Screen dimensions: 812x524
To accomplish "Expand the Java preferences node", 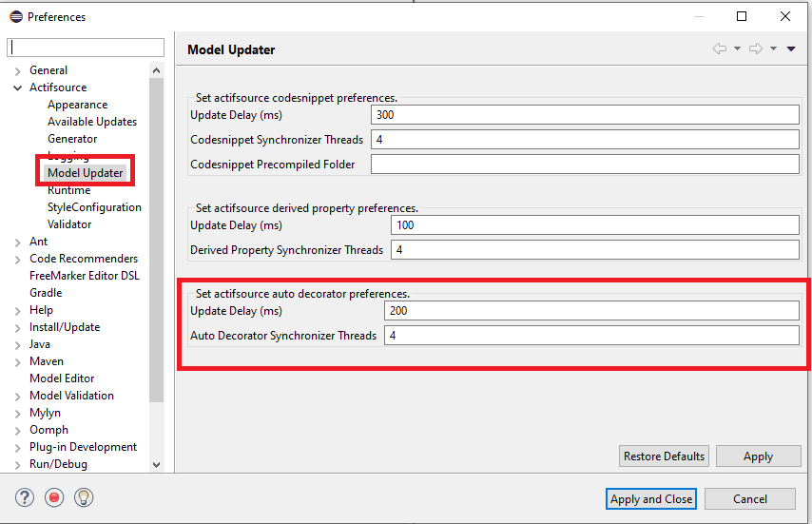I will tap(17, 344).
